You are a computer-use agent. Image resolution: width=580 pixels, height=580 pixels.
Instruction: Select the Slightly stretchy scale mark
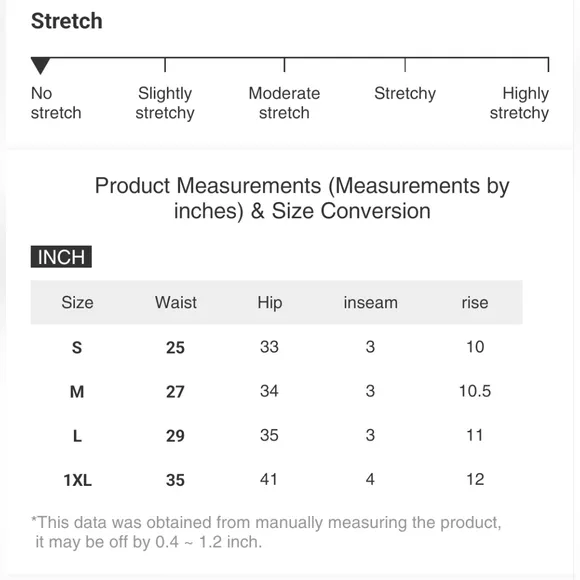coord(165,103)
